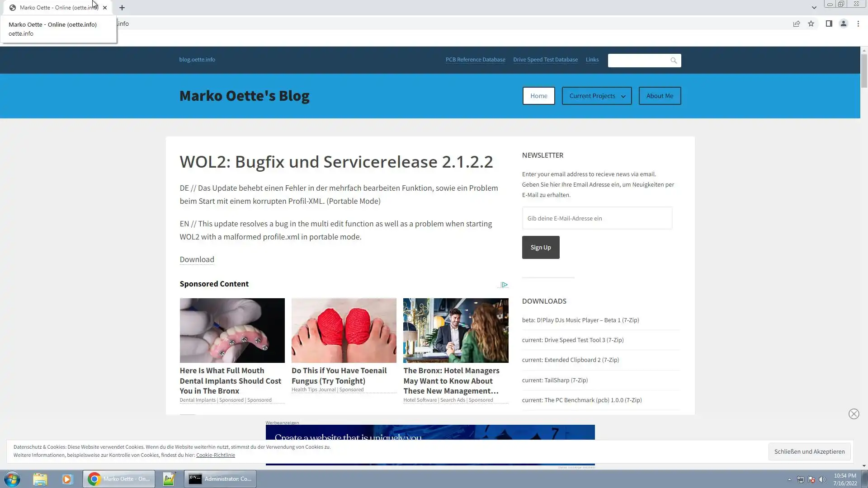Screen dimensions: 868x488
Task: Click the share page icon
Action: (797, 23)
